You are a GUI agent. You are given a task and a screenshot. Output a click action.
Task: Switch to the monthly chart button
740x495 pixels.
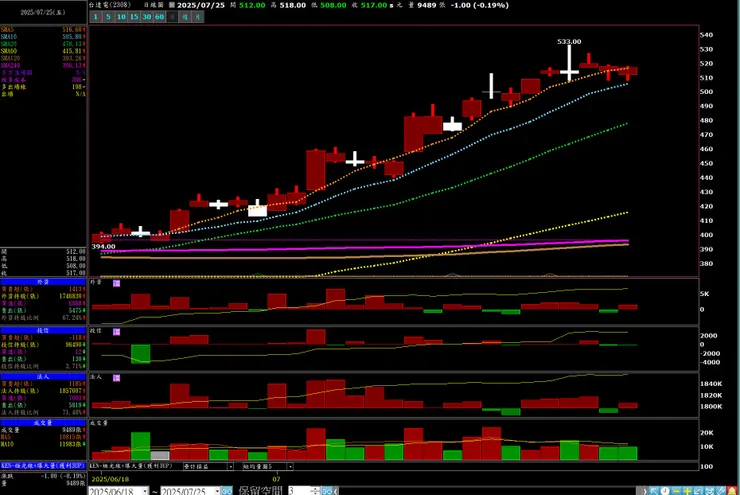point(198,17)
